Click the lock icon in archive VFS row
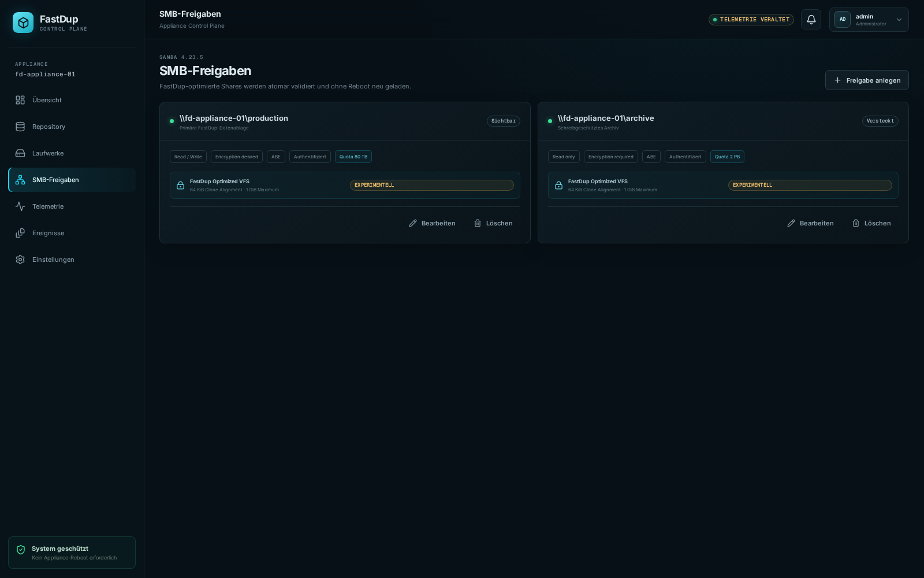This screenshot has height=578, width=924. [558, 186]
